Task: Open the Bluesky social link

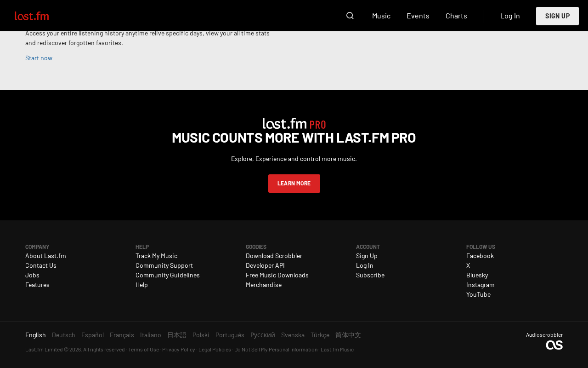Action: tap(477, 275)
